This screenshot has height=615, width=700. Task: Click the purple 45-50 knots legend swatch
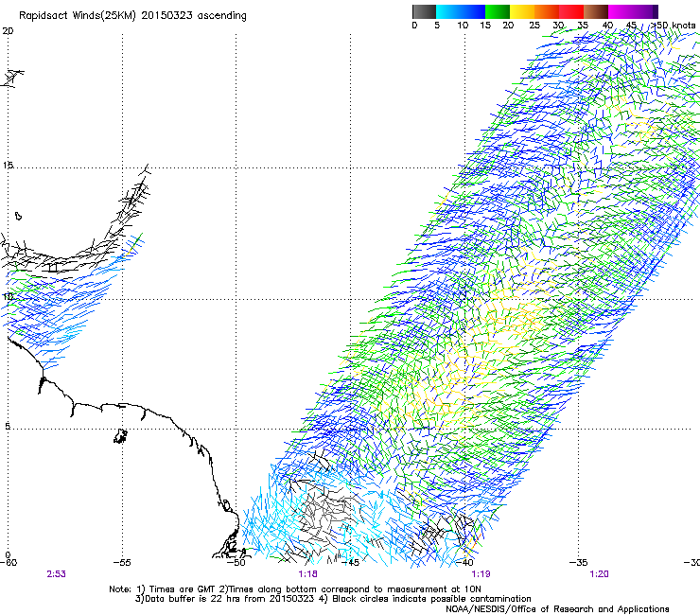coord(645,11)
